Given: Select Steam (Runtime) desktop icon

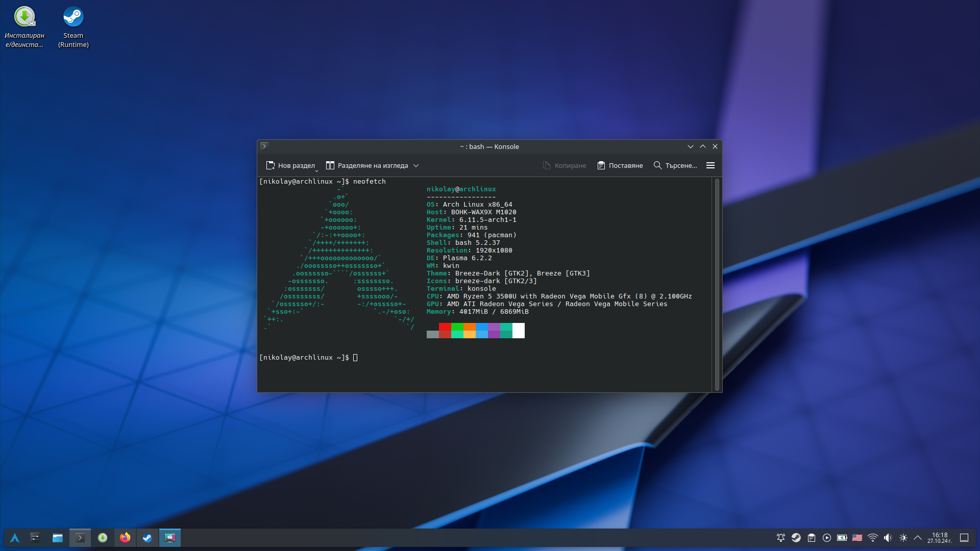Looking at the screenshot, I should [x=73, y=28].
